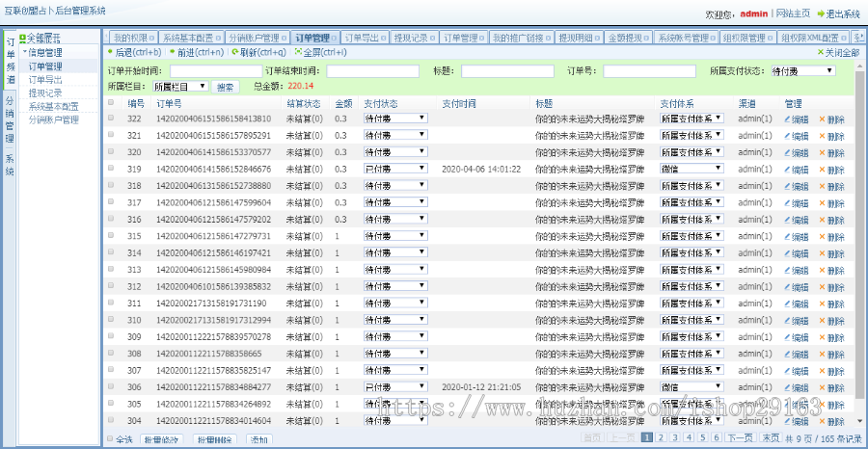
Task: Go to page 2 of results
Action: (661, 437)
